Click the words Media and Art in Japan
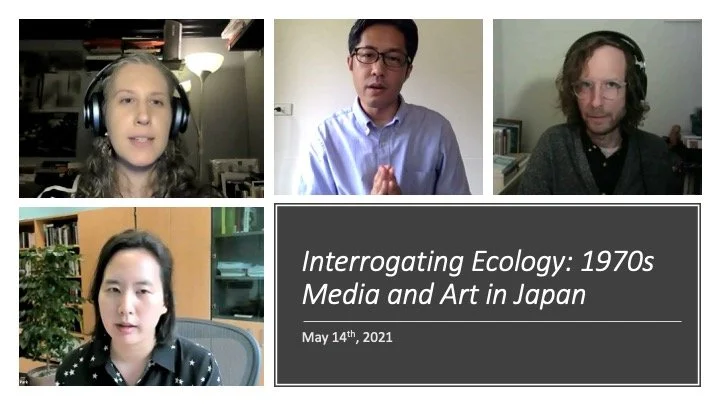This screenshot has width=720, height=405. (444, 294)
